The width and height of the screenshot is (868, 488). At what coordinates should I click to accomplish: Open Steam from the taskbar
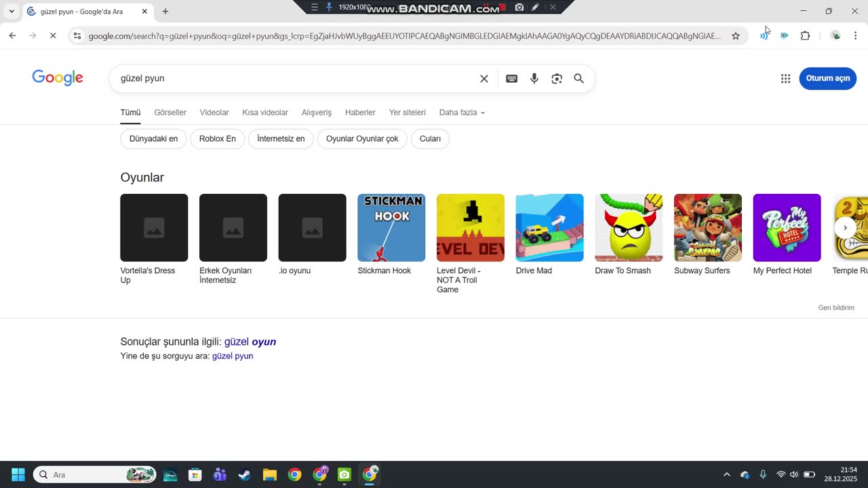click(244, 474)
